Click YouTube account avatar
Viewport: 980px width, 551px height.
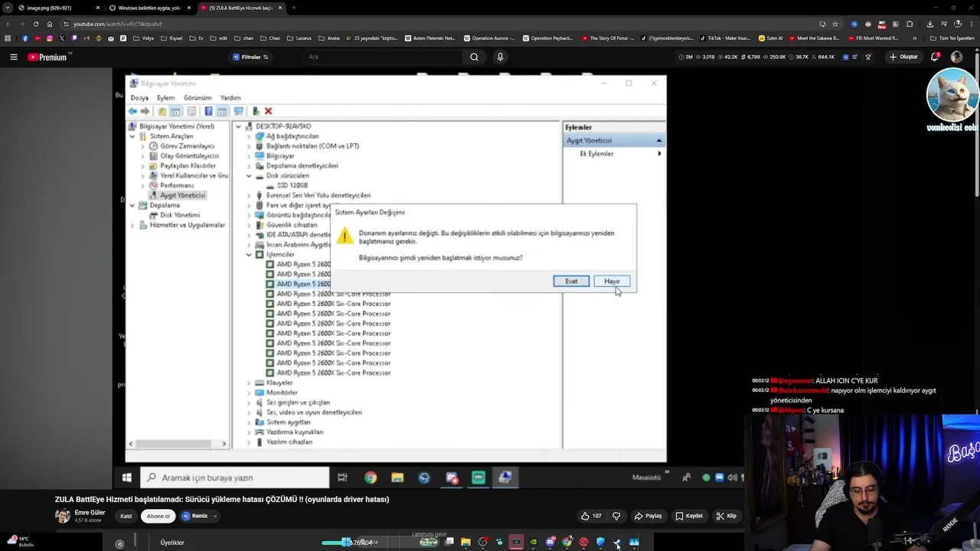956,57
